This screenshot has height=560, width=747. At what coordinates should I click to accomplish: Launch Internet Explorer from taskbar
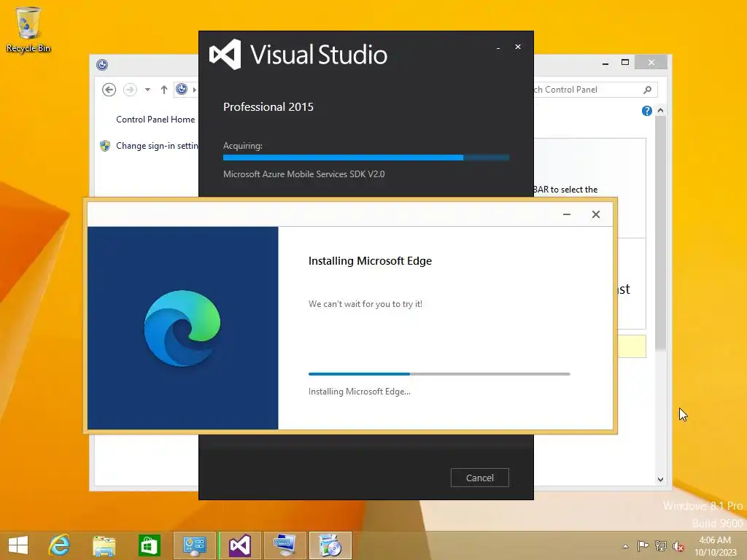[x=60, y=545]
